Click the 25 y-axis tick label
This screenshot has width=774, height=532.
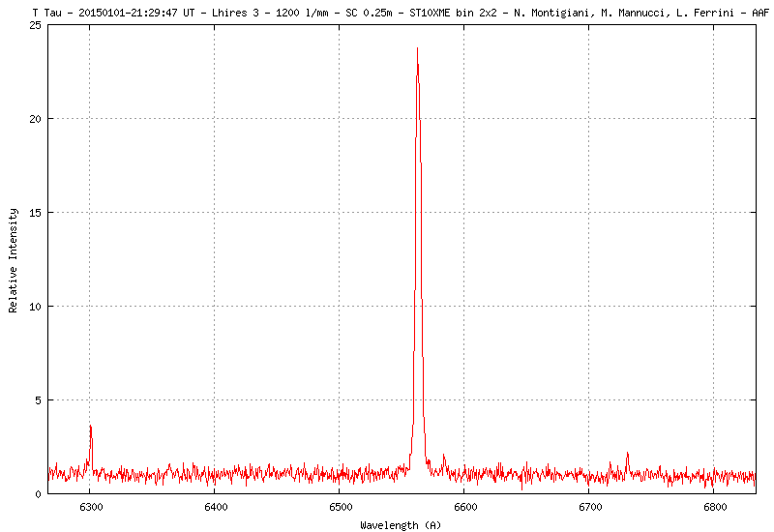[x=36, y=25]
